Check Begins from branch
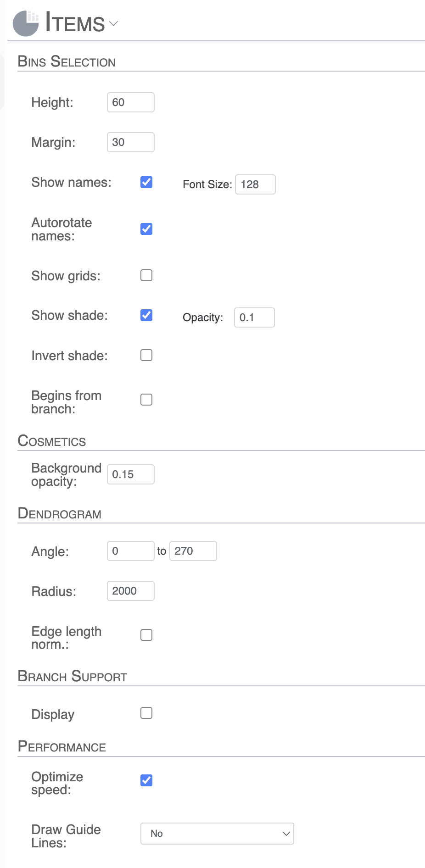This screenshot has width=425, height=868. (146, 400)
